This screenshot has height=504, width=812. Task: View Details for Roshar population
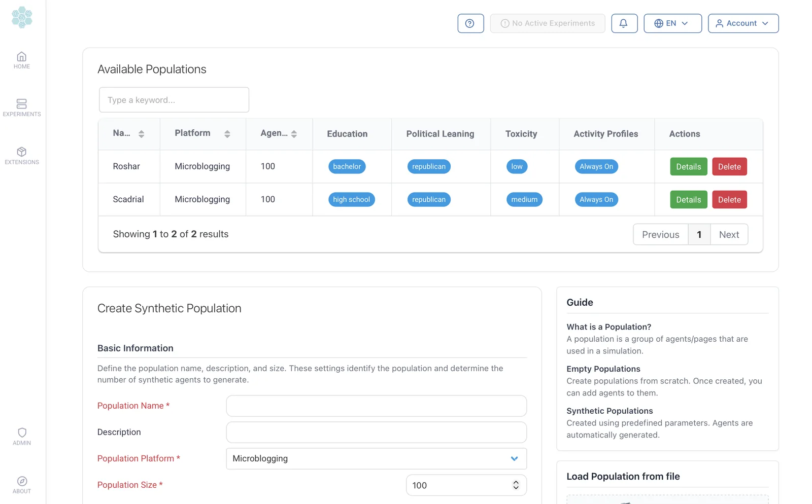(x=689, y=167)
